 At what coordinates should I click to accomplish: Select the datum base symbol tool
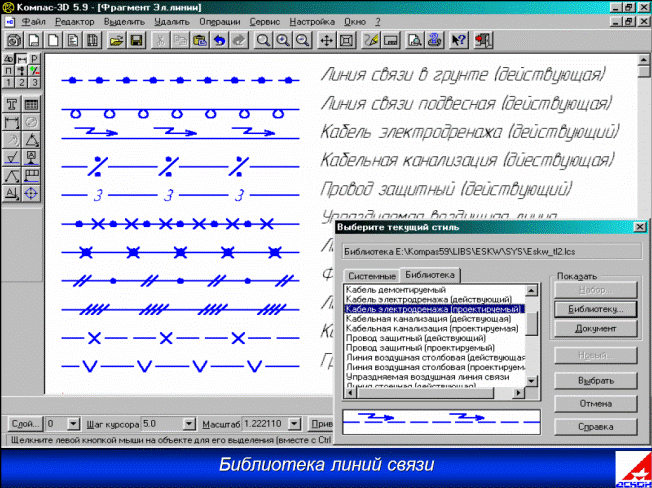[x=31, y=158]
